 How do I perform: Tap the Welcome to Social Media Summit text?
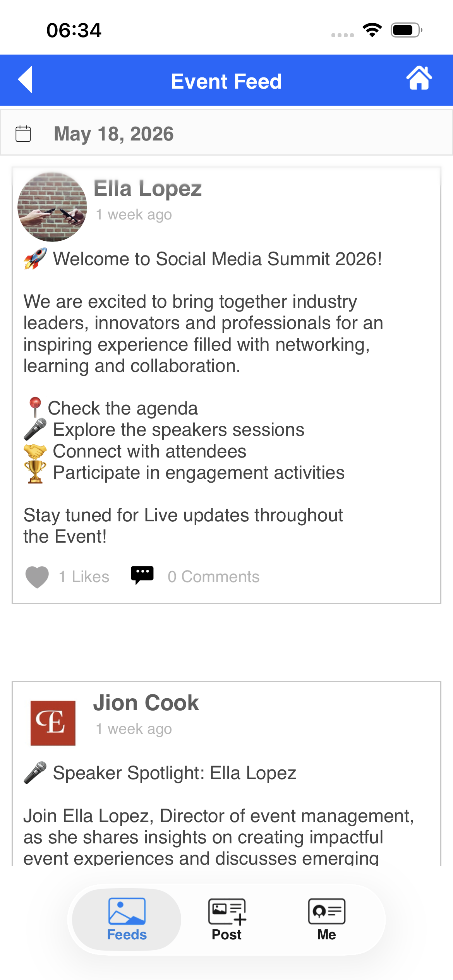coord(217,259)
